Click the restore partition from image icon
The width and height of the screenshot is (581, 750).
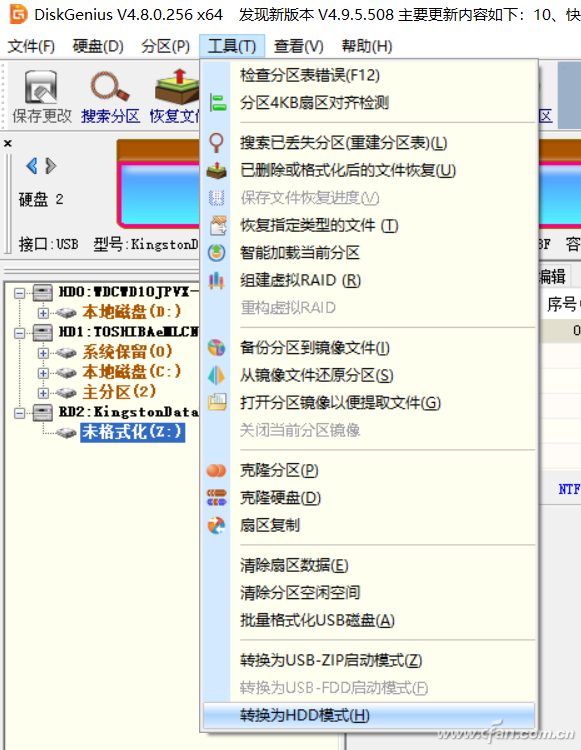pyautogui.click(x=217, y=375)
